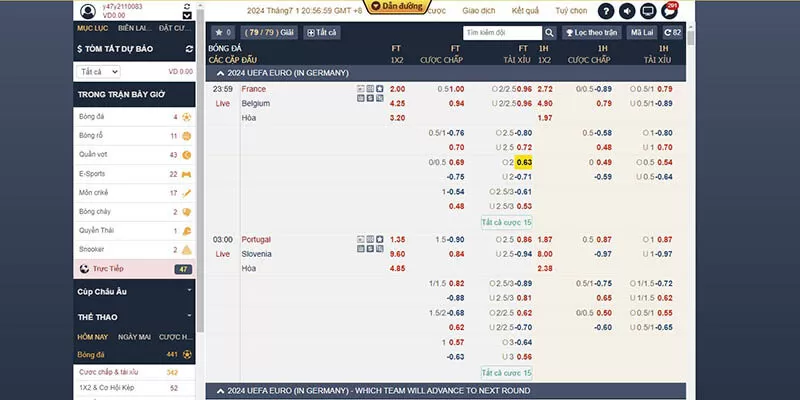
Task: Open chat messages with 291 badge
Action: pyautogui.click(x=669, y=11)
